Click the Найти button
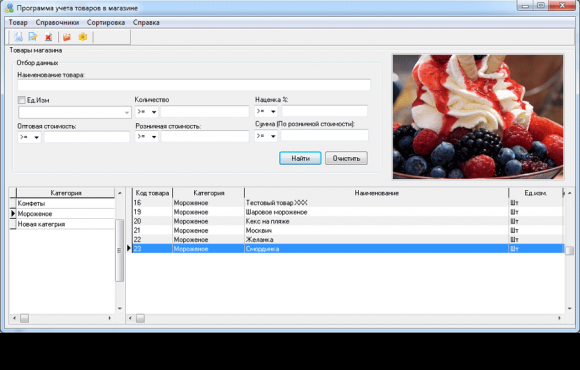 pos(300,158)
